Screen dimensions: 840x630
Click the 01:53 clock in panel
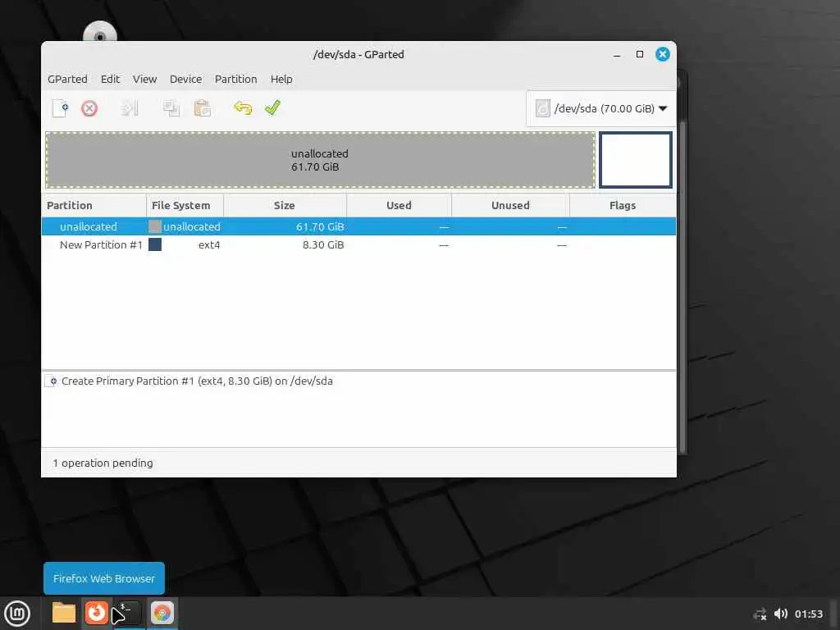808,614
